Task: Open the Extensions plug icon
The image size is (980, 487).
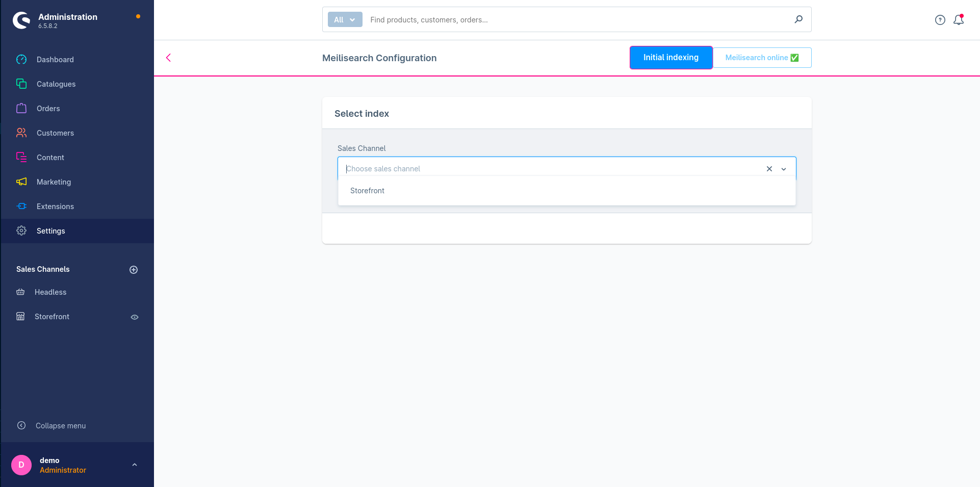Action: [x=21, y=206]
